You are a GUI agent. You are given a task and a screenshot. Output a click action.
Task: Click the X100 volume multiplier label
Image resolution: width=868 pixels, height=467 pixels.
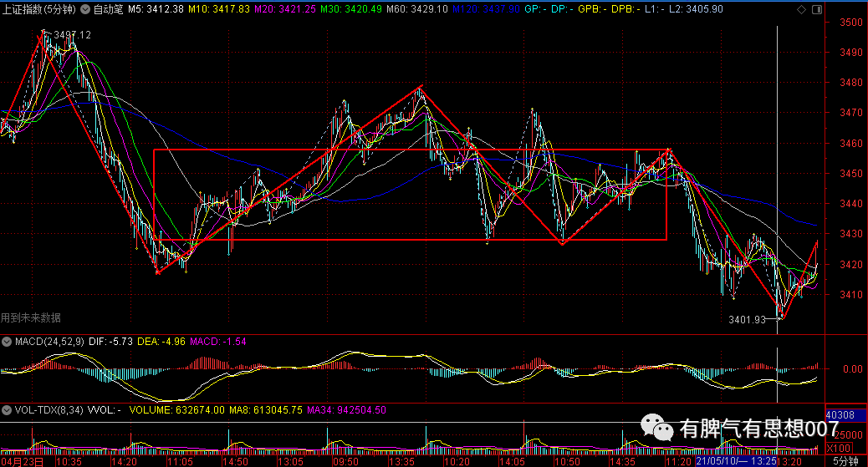click(839, 448)
